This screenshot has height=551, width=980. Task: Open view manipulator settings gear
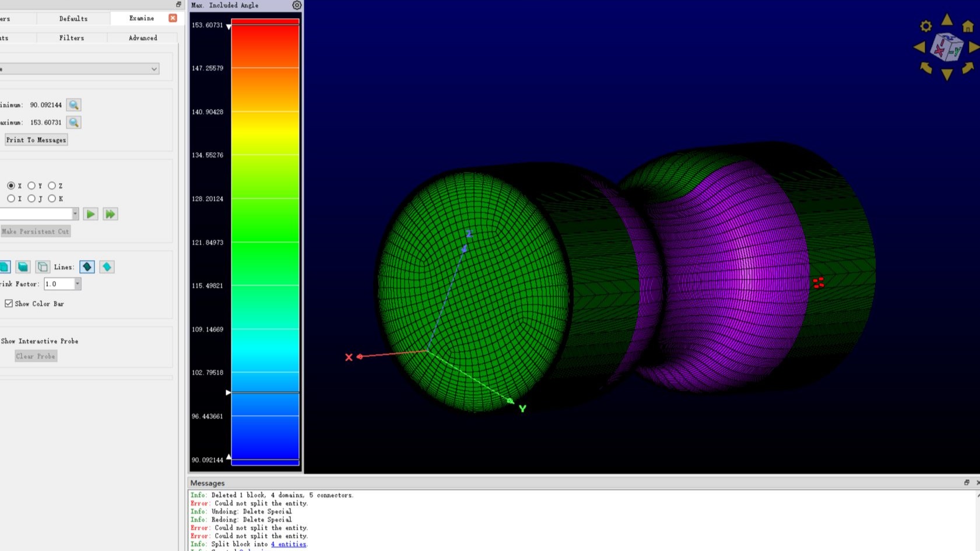tap(926, 26)
